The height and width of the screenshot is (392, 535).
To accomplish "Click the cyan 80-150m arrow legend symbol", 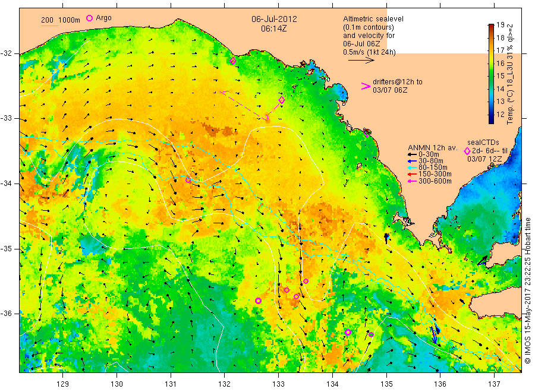I will coord(412,167).
